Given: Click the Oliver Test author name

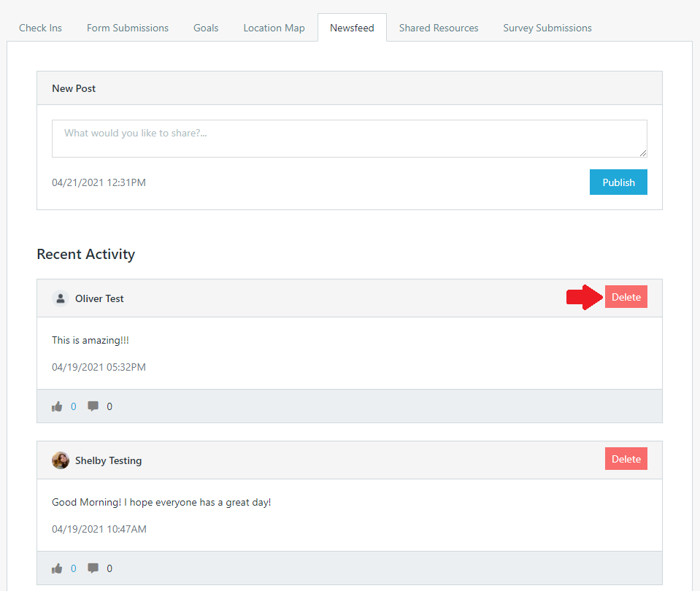Looking at the screenshot, I should (x=99, y=298).
